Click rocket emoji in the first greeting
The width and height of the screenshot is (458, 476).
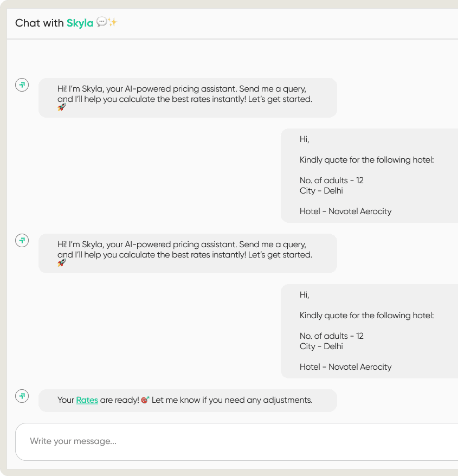coord(62,107)
